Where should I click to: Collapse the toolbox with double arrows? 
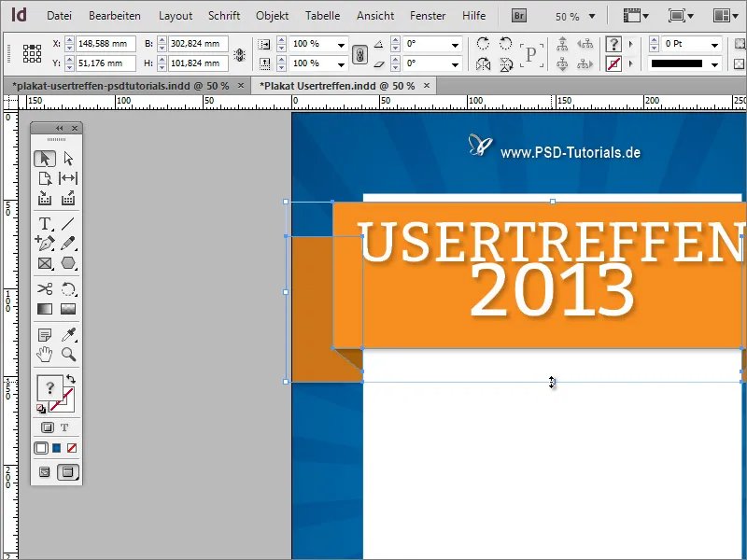point(59,128)
